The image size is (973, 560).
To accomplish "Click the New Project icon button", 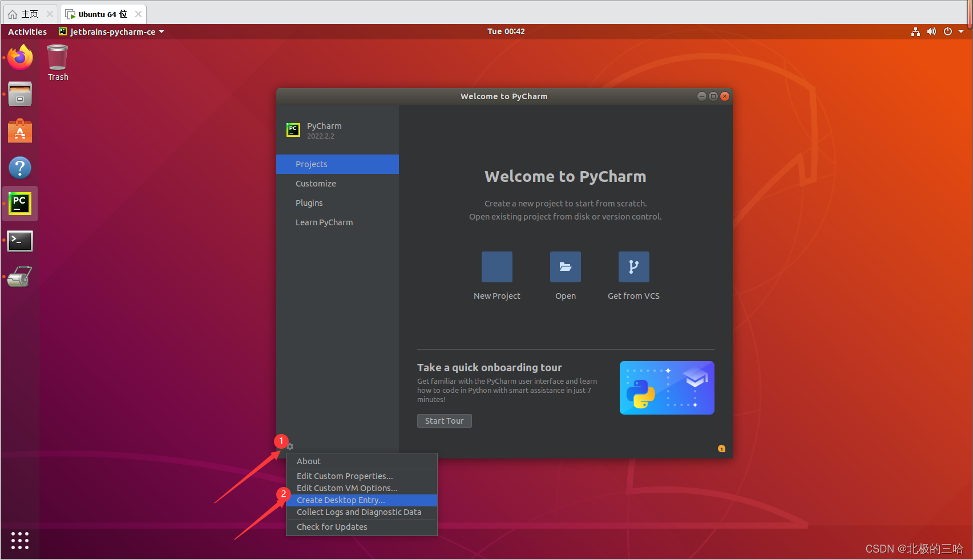I will coord(497,267).
